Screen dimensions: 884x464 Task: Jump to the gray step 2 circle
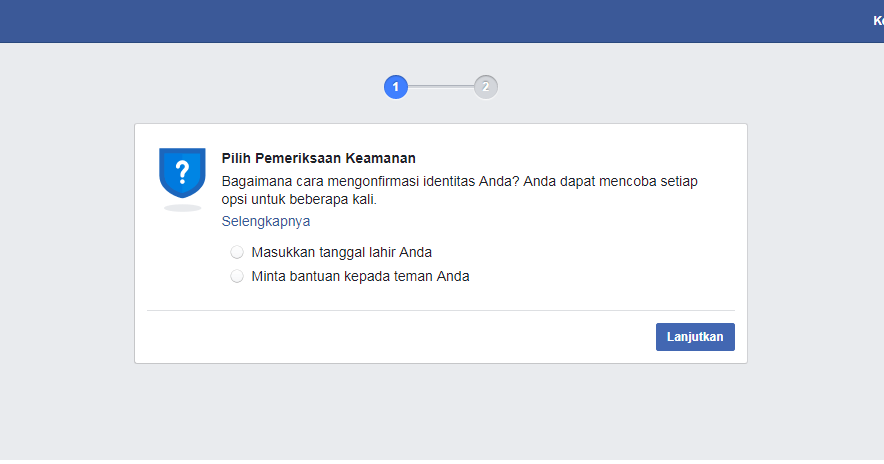[x=485, y=87]
